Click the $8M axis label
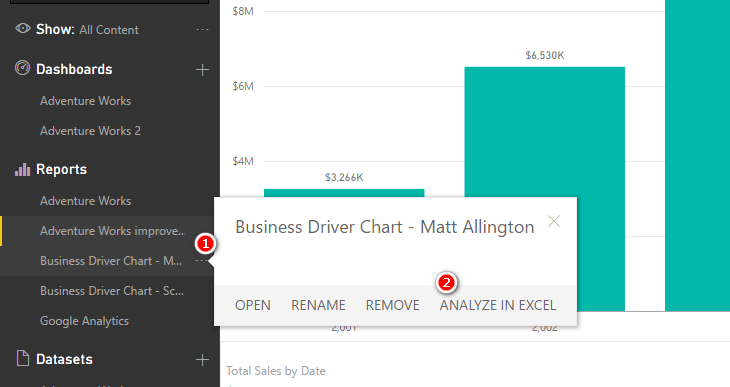Image resolution: width=730 pixels, height=387 pixels. tap(243, 11)
